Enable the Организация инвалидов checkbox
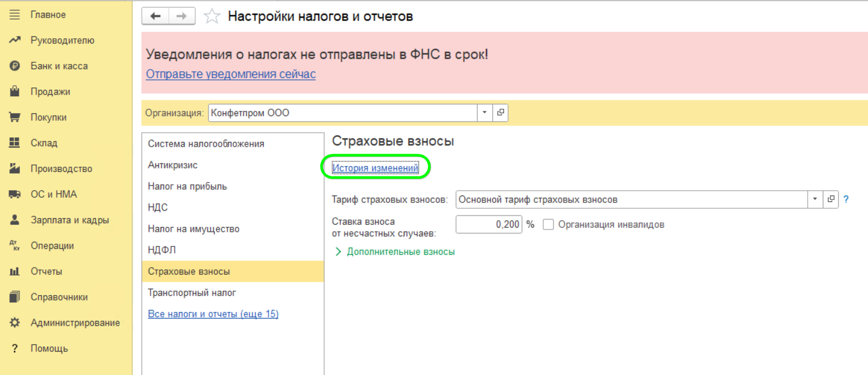The height and width of the screenshot is (375, 868). [549, 225]
